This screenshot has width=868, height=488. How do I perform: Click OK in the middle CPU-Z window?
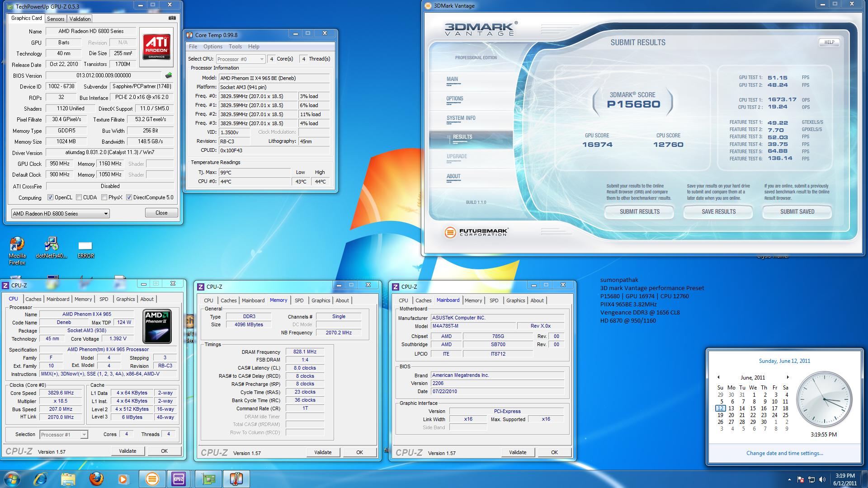click(359, 452)
